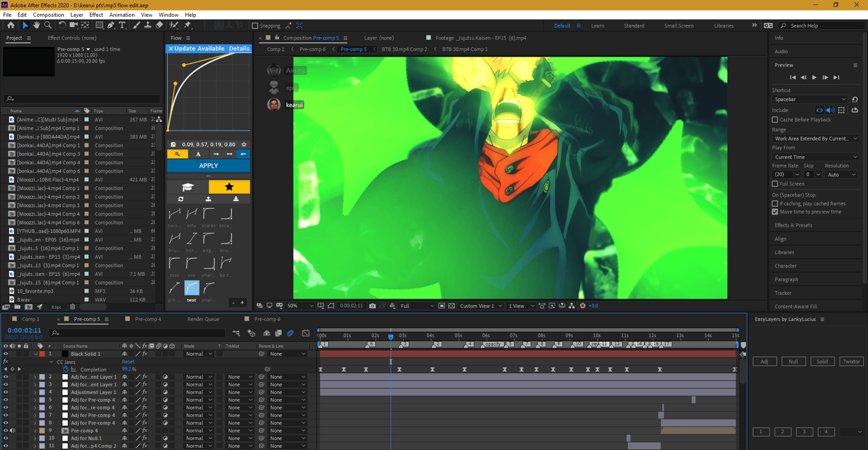Select the Brush tool
The image size is (868, 450).
coord(137,25)
